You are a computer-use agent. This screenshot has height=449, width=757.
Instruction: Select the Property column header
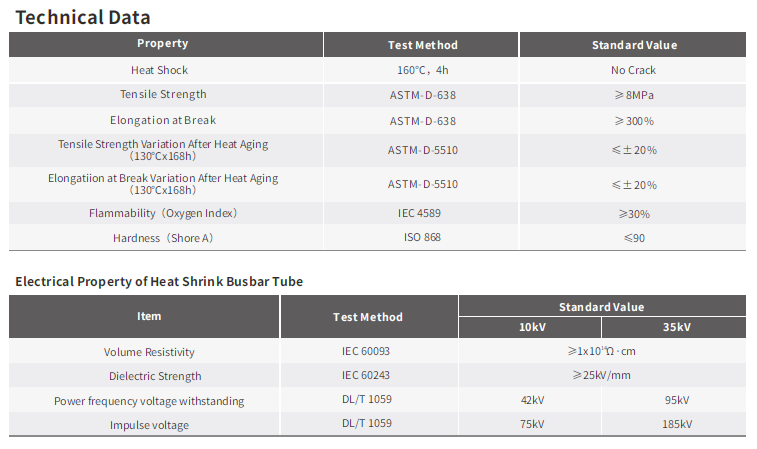[x=162, y=44]
